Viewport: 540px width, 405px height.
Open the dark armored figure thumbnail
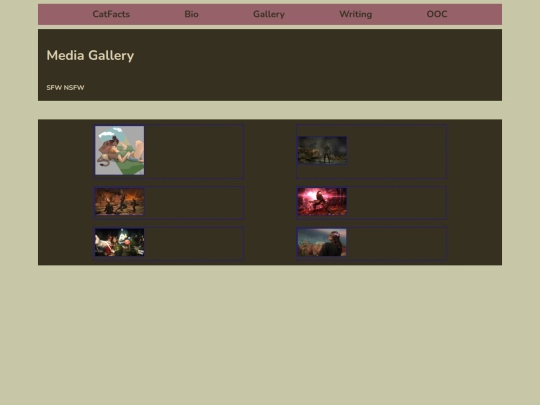click(322, 150)
